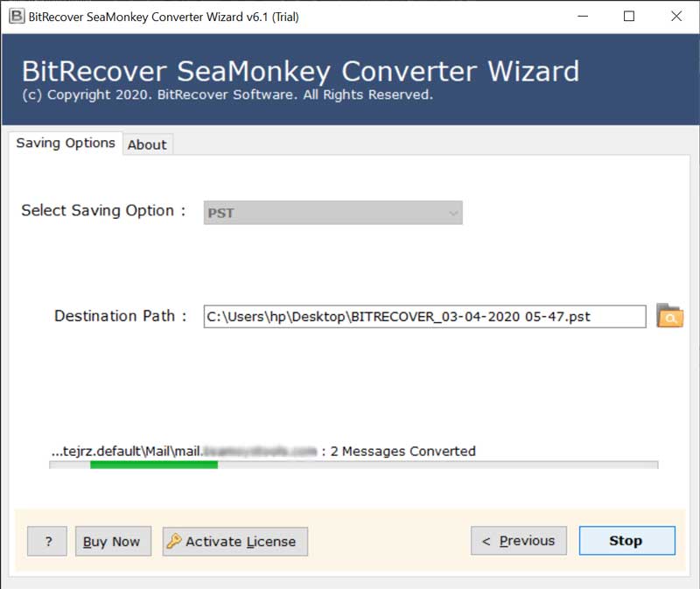Select the Saving Options tab
This screenshot has width=700, height=589.
(x=66, y=143)
